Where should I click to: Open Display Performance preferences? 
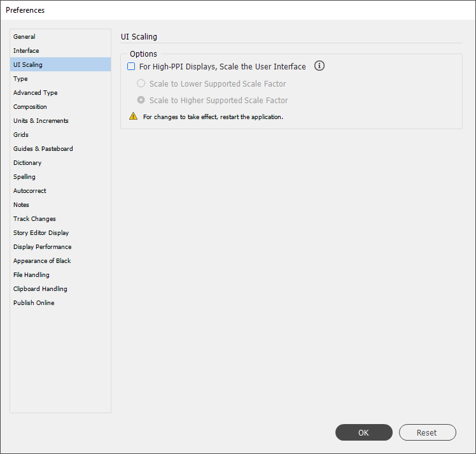(60, 246)
